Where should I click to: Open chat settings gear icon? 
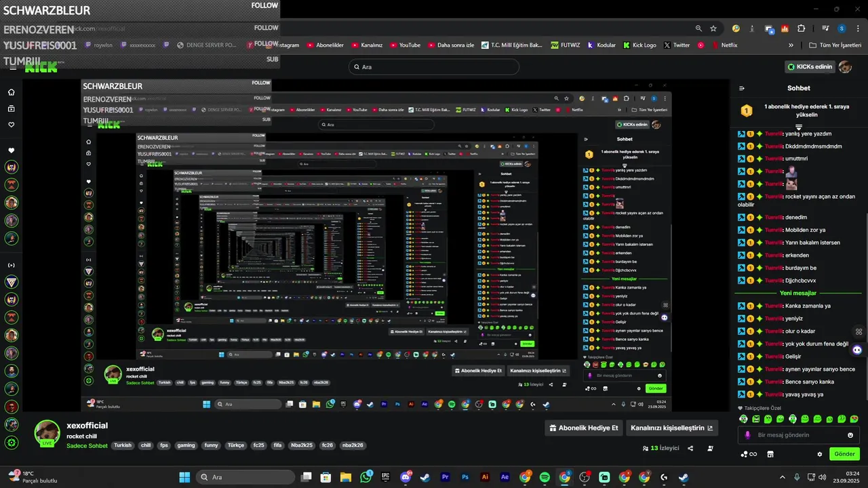tap(819, 454)
